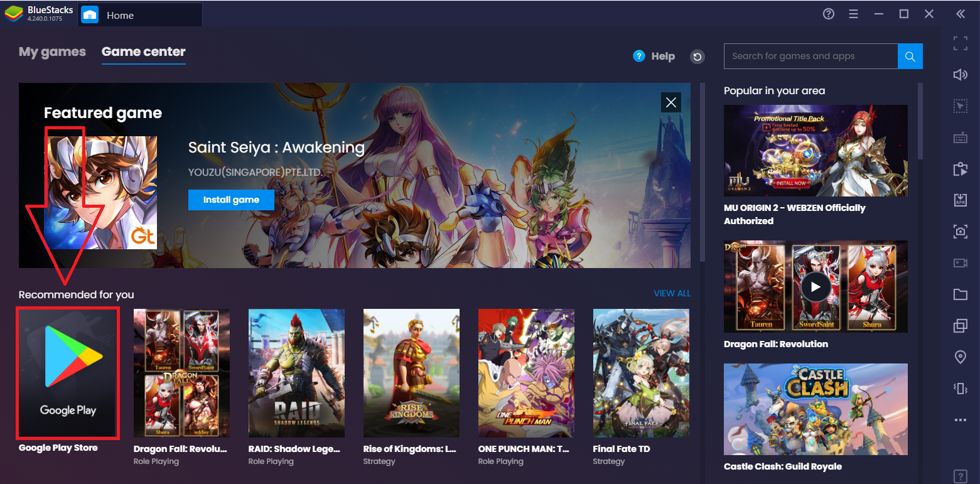980x484 pixels.
Task: Click the 'ONE PUNCH MAN: T...' title text
Action: [524, 449]
